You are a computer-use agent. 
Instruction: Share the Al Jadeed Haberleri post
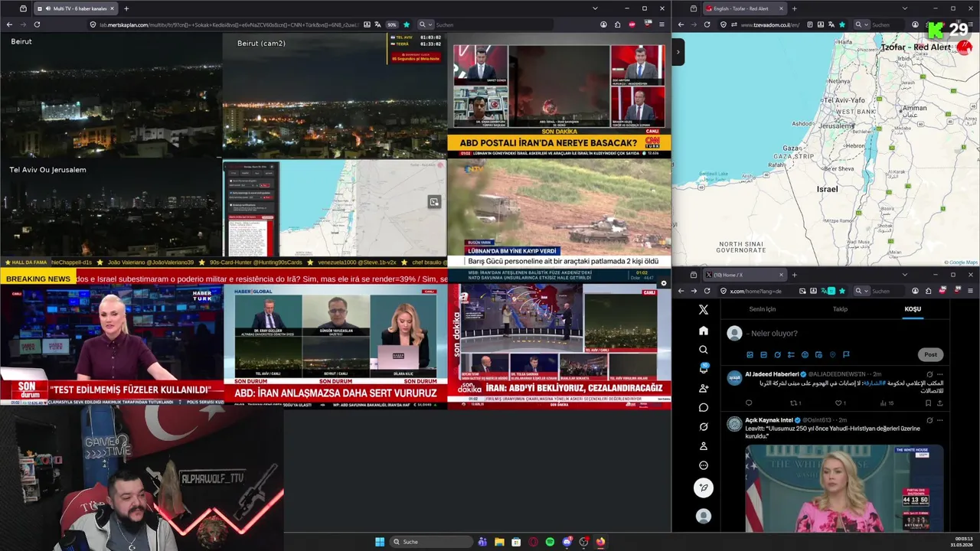tap(940, 403)
